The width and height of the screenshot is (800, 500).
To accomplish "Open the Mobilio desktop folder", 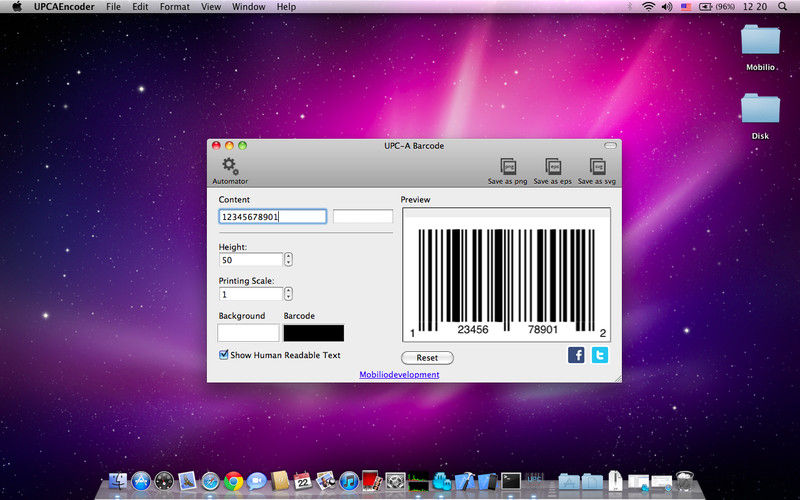I will pos(760,47).
